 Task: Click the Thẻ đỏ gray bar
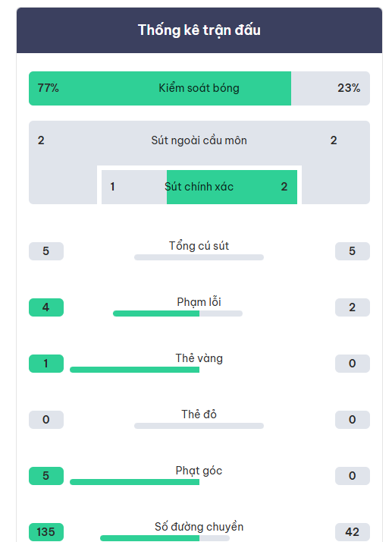pyautogui.click(x=199, y=426)
